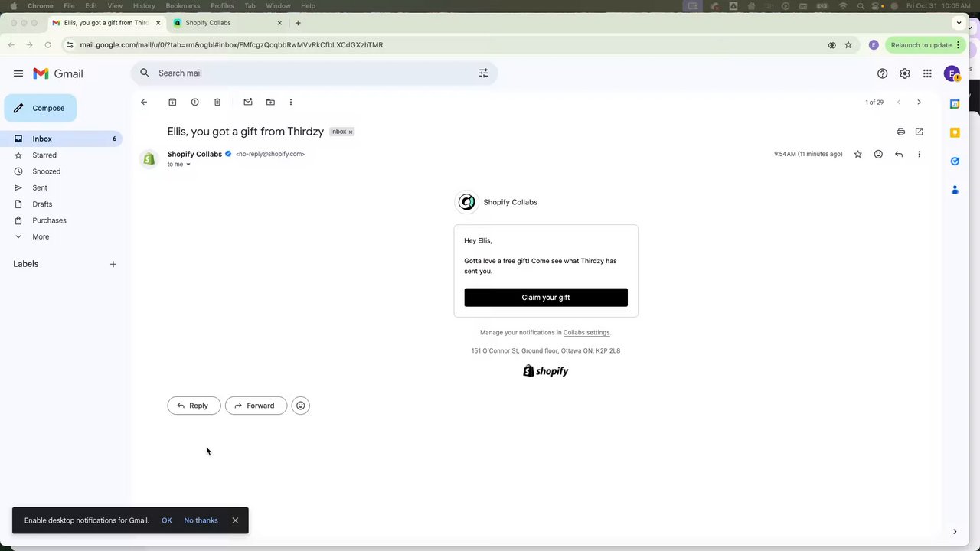This screenshot has width=980, height=551.
Task: Delete this email with trash icon
Action: [217, 102]
